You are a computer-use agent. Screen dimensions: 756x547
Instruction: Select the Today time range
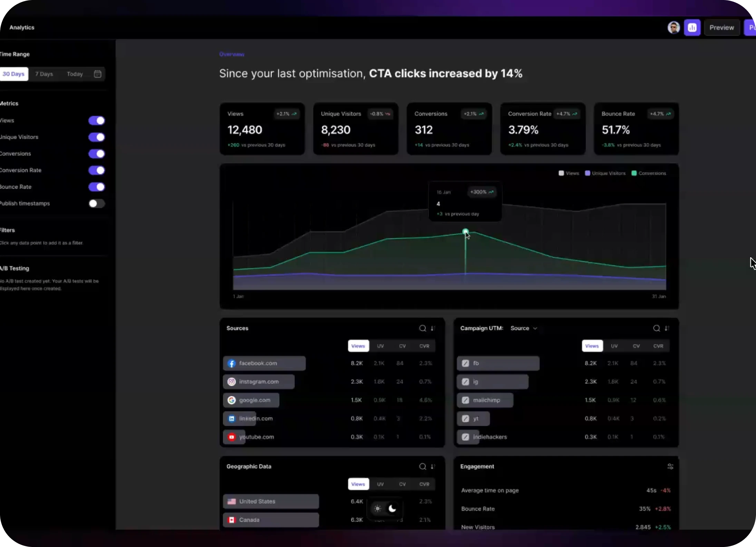coord(75,74)
